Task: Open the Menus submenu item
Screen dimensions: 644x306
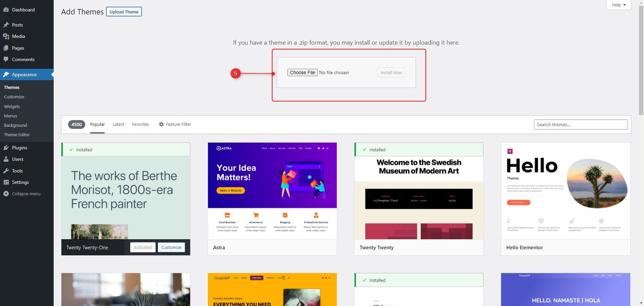Action: tap(10, 116)
